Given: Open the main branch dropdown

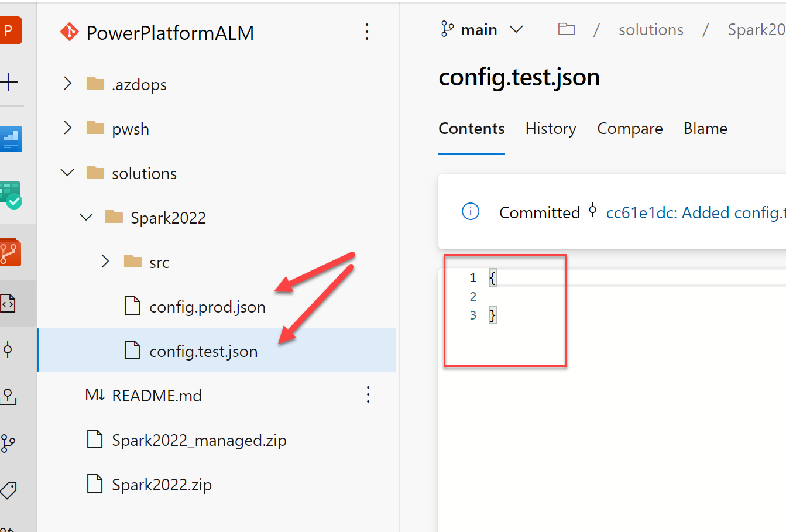Looking at the screenshot, I should coord(482,29).
